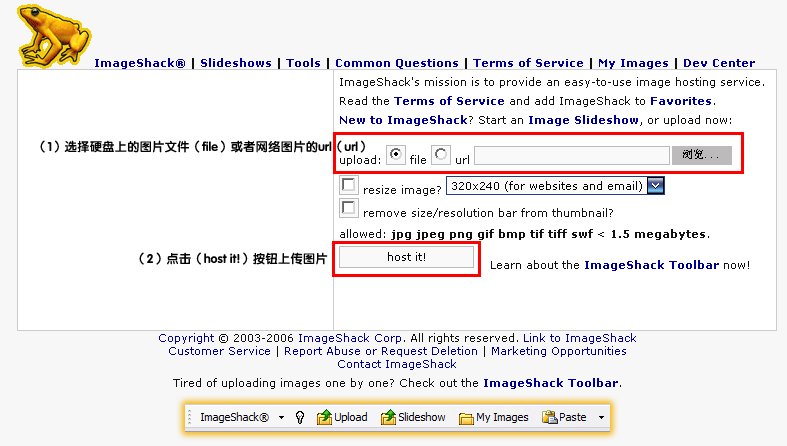Click ImageShack Toolbar link beside host it!
This screenshot has height=446, width=787.
click(x=651, y=265)
